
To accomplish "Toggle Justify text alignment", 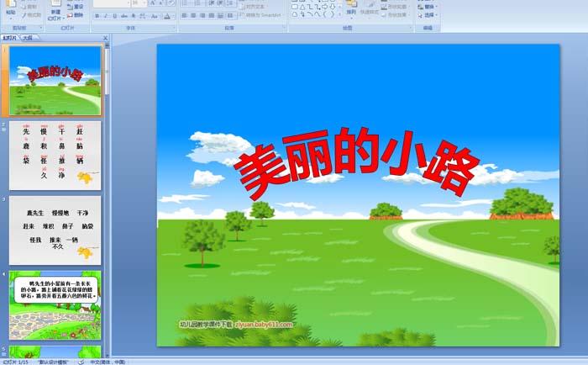I will 212,16.
